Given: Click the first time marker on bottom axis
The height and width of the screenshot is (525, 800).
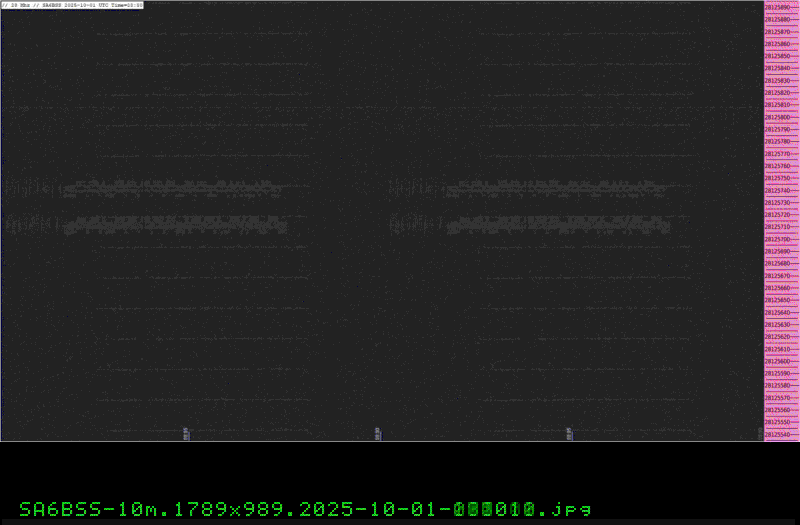Looking at the screenshot, I should click(x=186, y=433).
